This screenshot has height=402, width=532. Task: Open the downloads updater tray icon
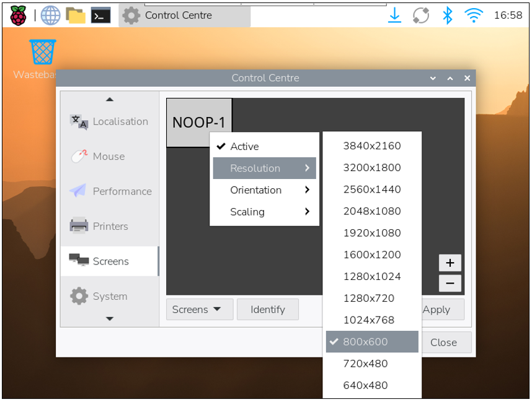394,15
